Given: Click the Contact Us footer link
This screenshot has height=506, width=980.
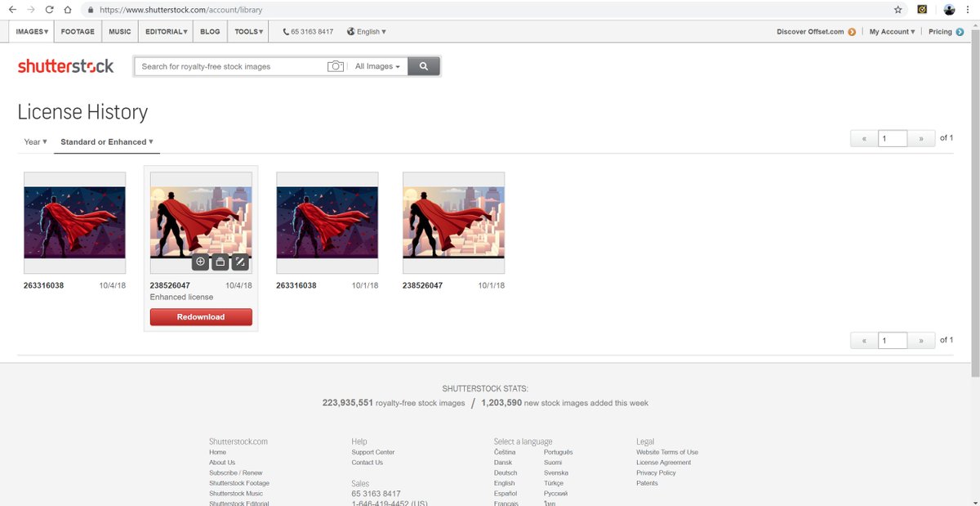Looking at the screenshot, I should click(x=367, y=463).
